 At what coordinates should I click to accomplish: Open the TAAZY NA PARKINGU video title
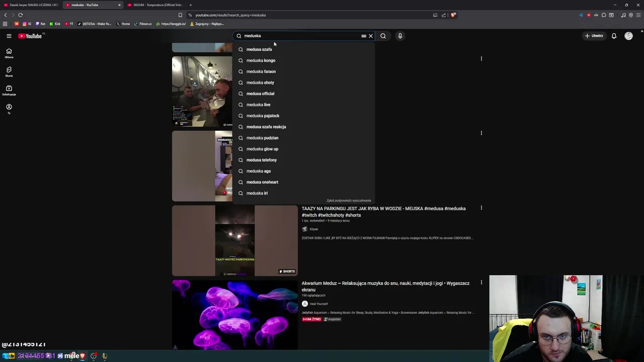(383, 212)
